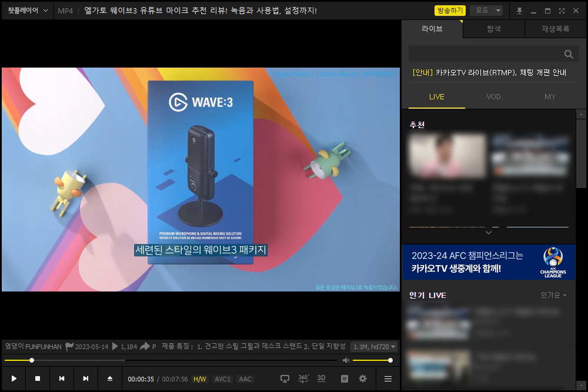Click the live search input field

[485, 54]
